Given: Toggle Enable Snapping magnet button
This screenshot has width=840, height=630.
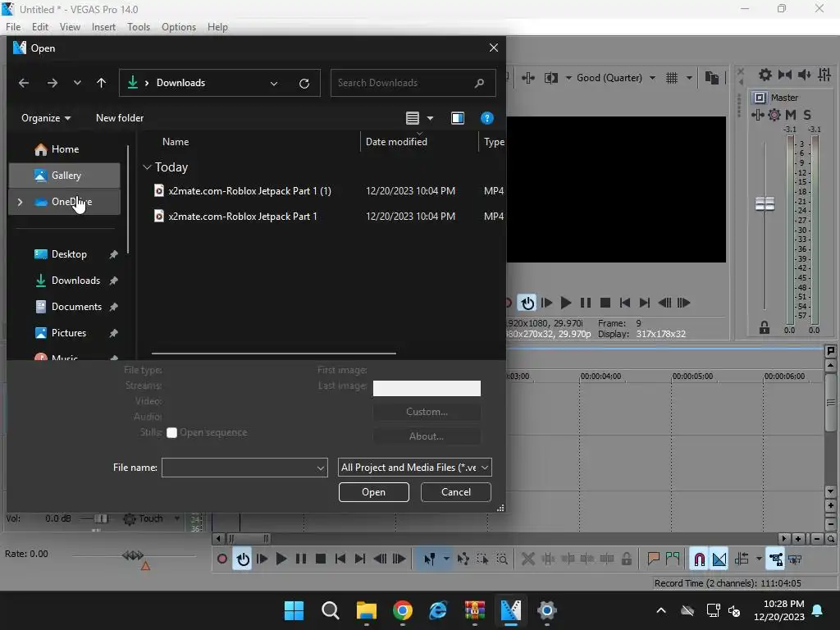Looking at the screenshot, I should (x=699, y=559).
